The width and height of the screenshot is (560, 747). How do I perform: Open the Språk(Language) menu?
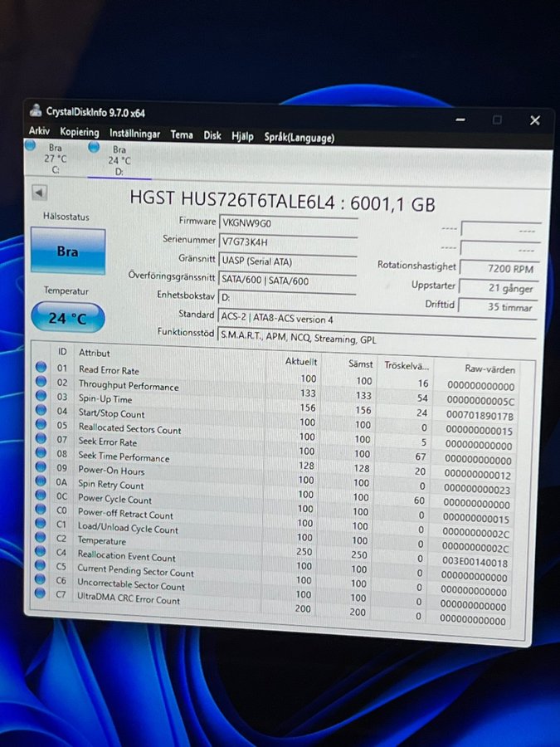coord(299,138)
